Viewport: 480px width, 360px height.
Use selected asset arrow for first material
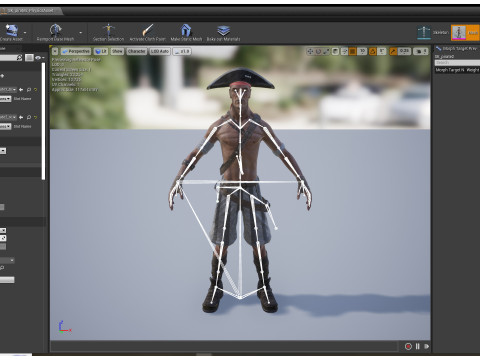tap(21, 90)
